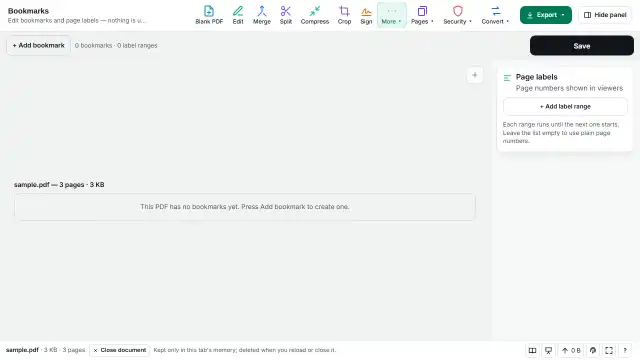Expand the Convert dropdown menu
This screenshot has height=360, width=640.
click(x=495, y=15)
